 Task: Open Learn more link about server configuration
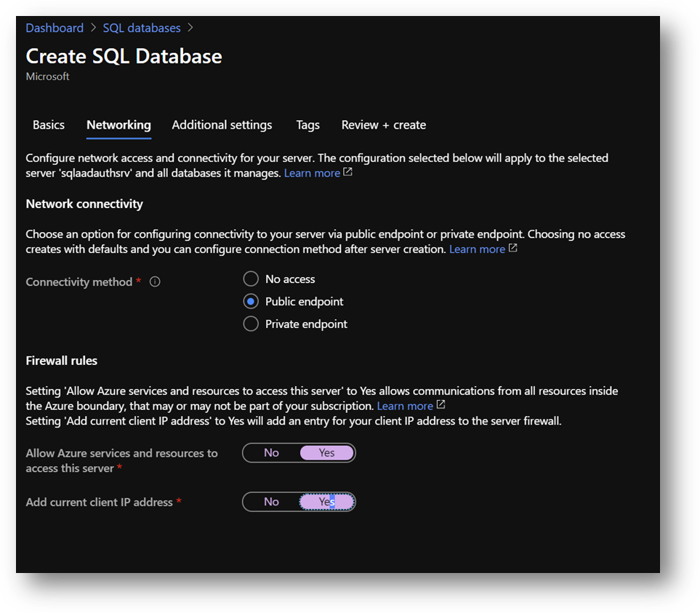[x=312, y=173]
